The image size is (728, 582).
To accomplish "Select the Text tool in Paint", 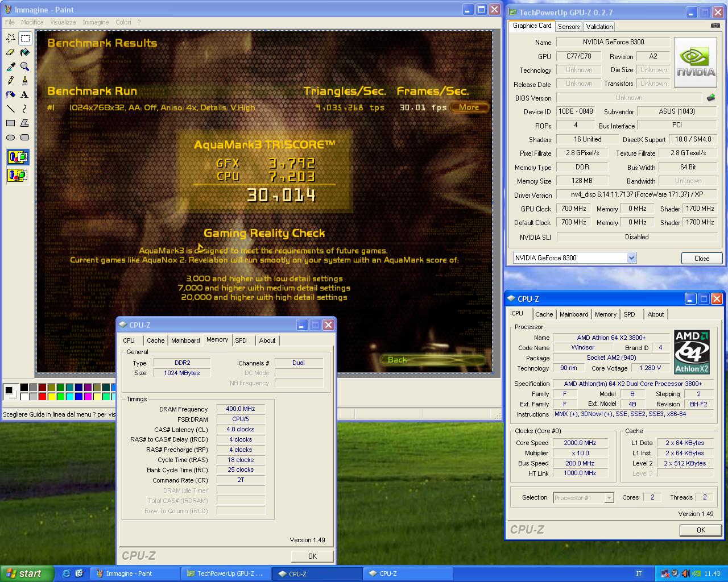I will coord(24,95).
